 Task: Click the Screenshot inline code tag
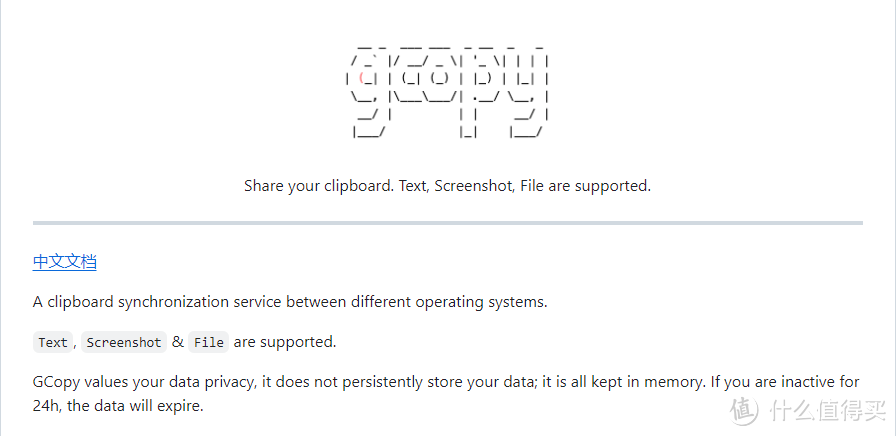[123, 342]
